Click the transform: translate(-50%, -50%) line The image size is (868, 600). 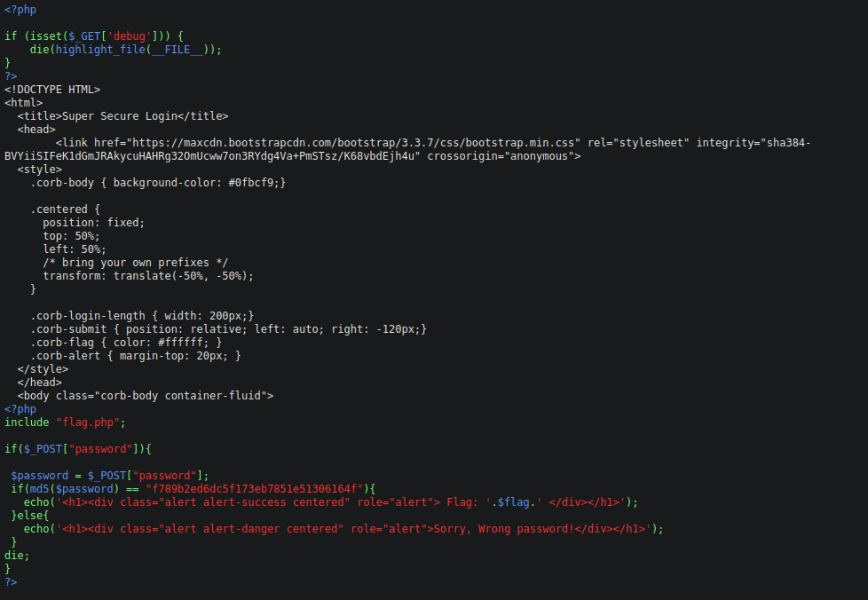pos(148,276)
